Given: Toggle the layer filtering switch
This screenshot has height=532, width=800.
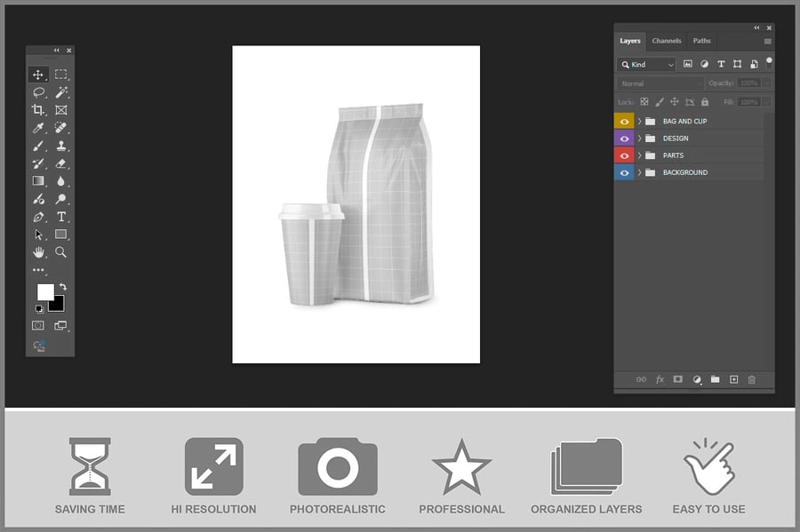Looking at the screenshot, I should click(769, 63).
